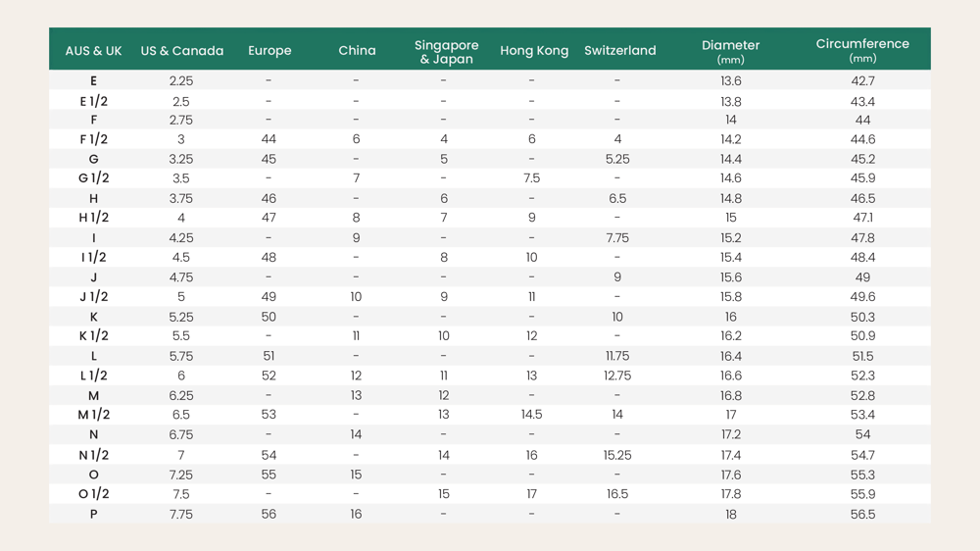The image size is (980, 551).
Task: Click the M 1/2 row label
Action: [x=94, y=415]
